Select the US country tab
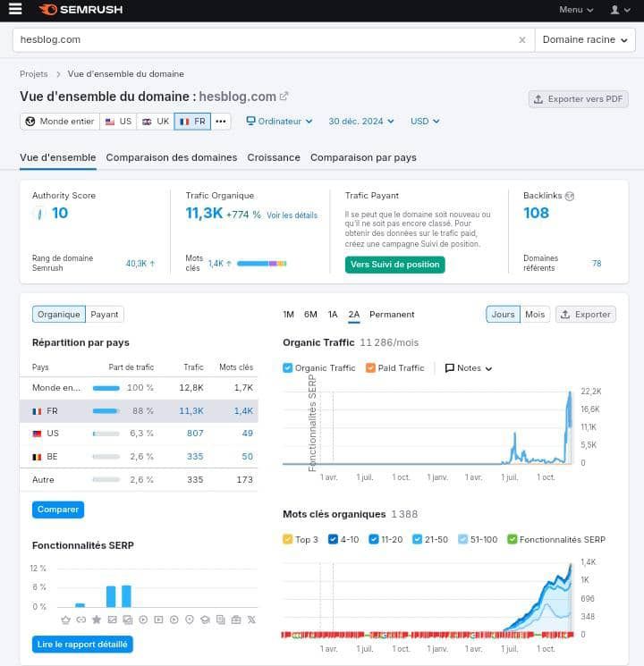This screenshot has width=644, height=666. point(119,122)
